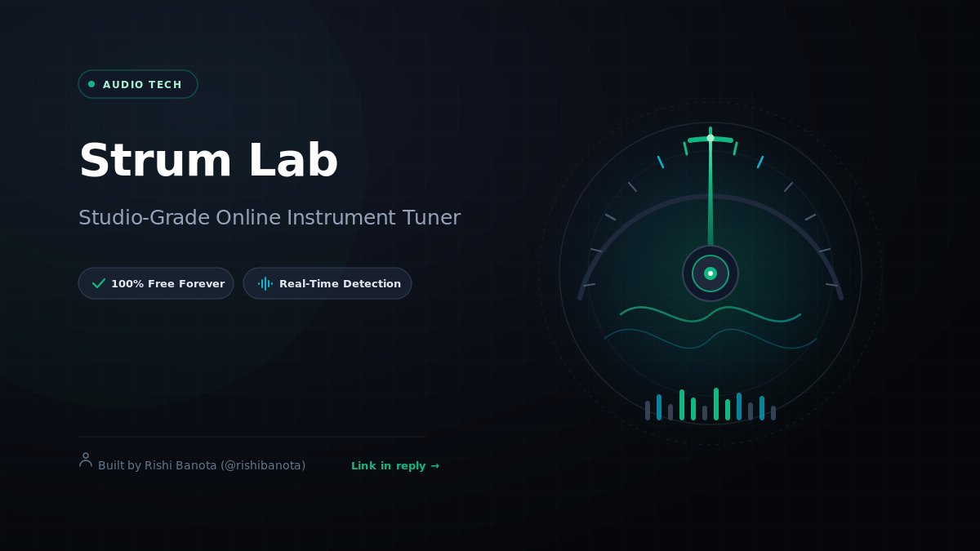
Task: Click the Studio-Grade Online Instrument Tuner subtitle
Action: pyautogui.click(x=269, y=218)
